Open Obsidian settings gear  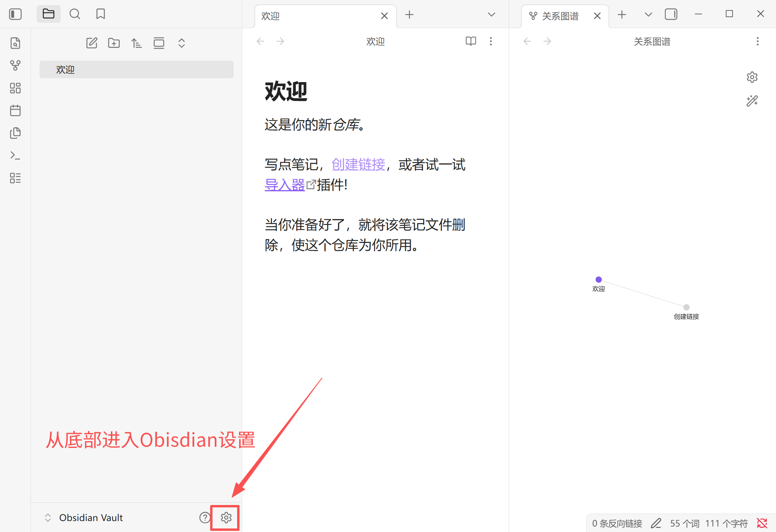coord(226,518)
